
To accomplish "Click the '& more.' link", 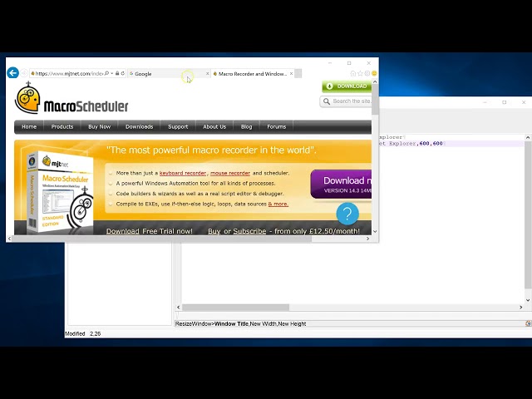I will (x=278, y=204).
